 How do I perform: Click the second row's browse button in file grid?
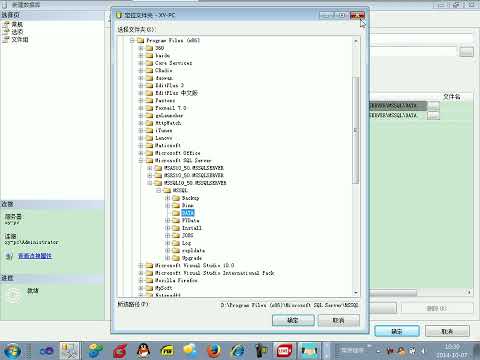click(433, 116)
